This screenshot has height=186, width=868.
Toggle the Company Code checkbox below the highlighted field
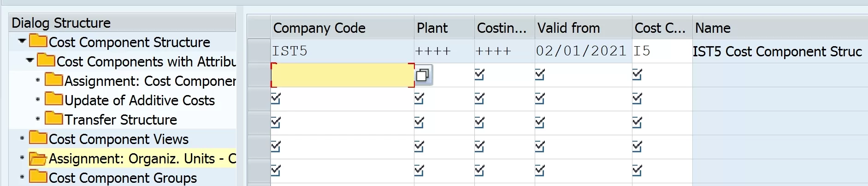tap(276, 98)
